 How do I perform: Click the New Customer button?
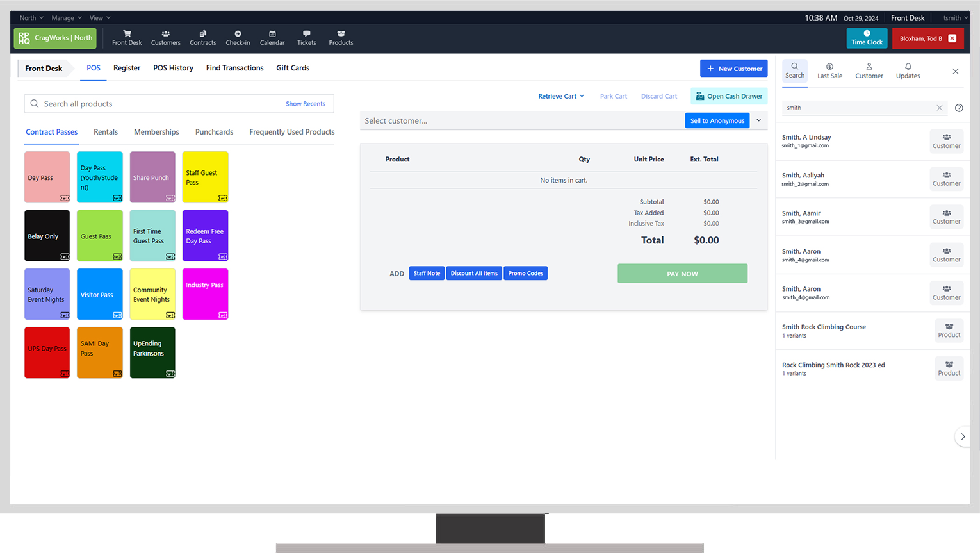click(733, 69)
